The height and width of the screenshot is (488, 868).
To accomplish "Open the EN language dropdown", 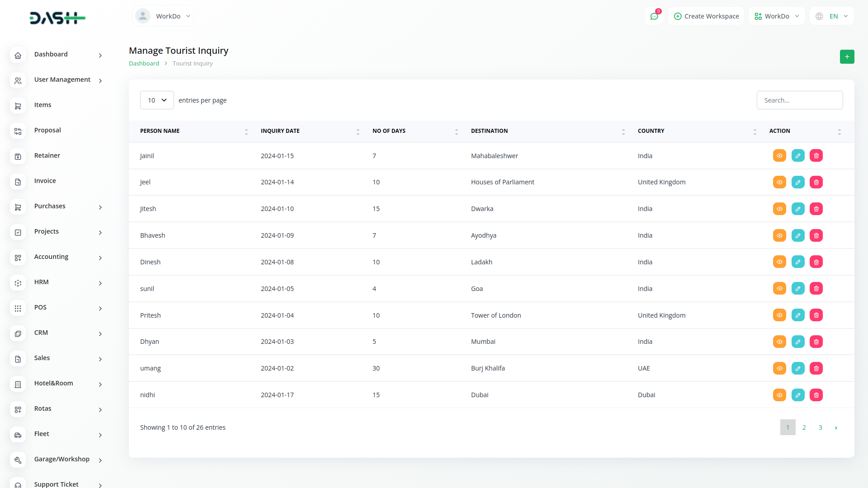I will (832, 16).
